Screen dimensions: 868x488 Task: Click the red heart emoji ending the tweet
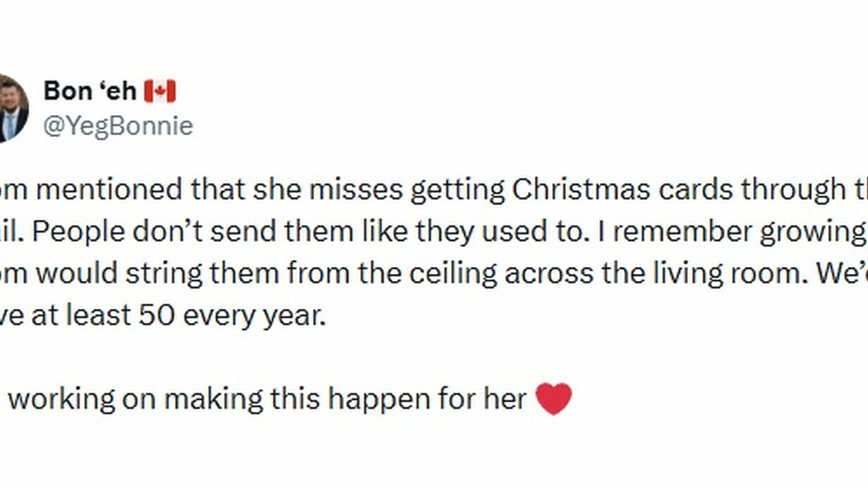(x=553, y=399)
